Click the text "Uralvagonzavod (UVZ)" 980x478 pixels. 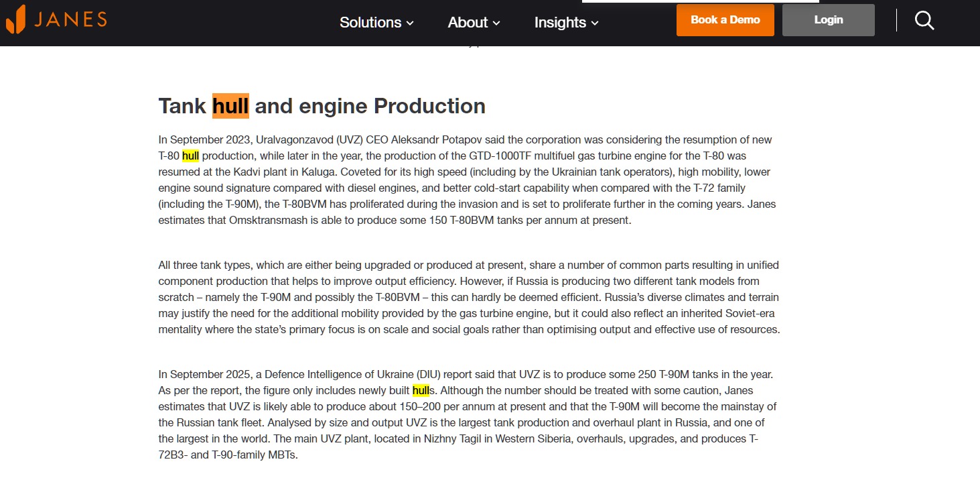click(311, 140)
